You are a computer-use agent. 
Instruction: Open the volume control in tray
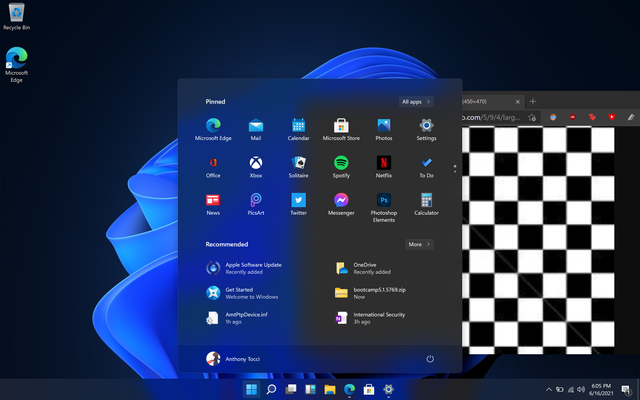pos(581,390)
